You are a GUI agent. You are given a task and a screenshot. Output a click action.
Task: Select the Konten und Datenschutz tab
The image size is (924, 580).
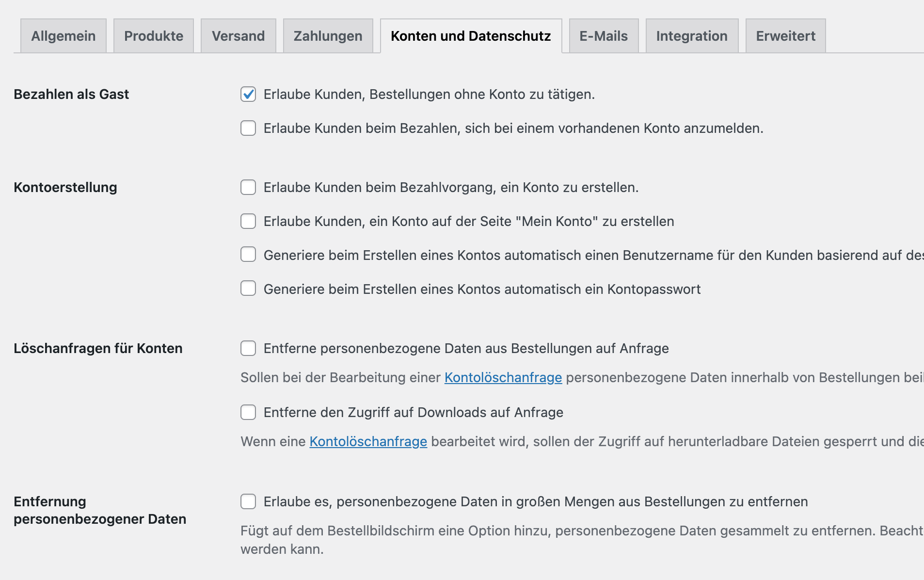pos(470,36)
